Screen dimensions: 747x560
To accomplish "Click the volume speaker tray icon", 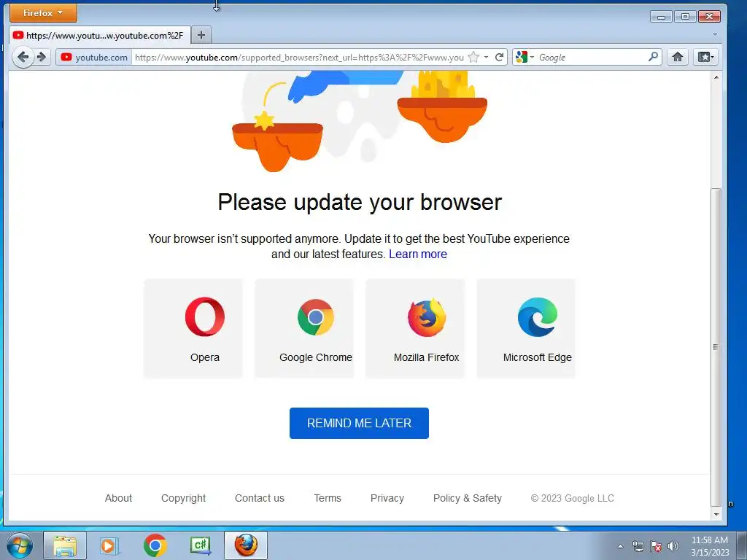I will (x=673, y=546).
